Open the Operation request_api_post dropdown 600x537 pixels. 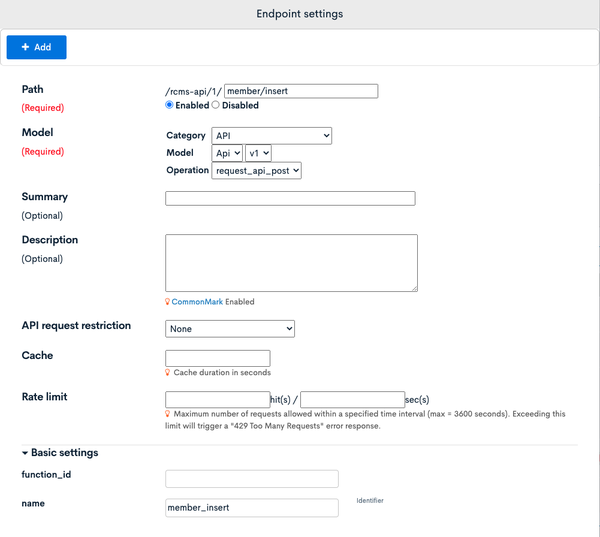tap(256, 171)
